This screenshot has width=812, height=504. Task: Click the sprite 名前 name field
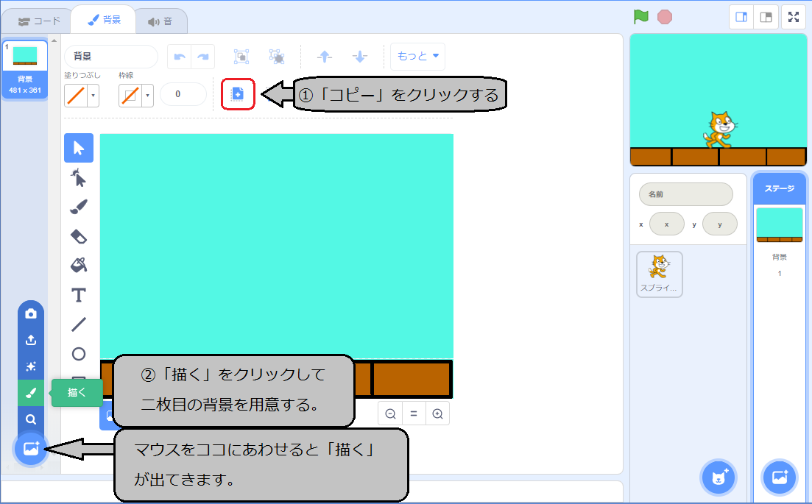point(686,194)
